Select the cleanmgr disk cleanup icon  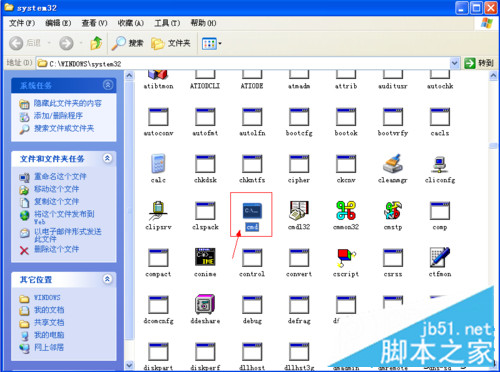[393, 163]
